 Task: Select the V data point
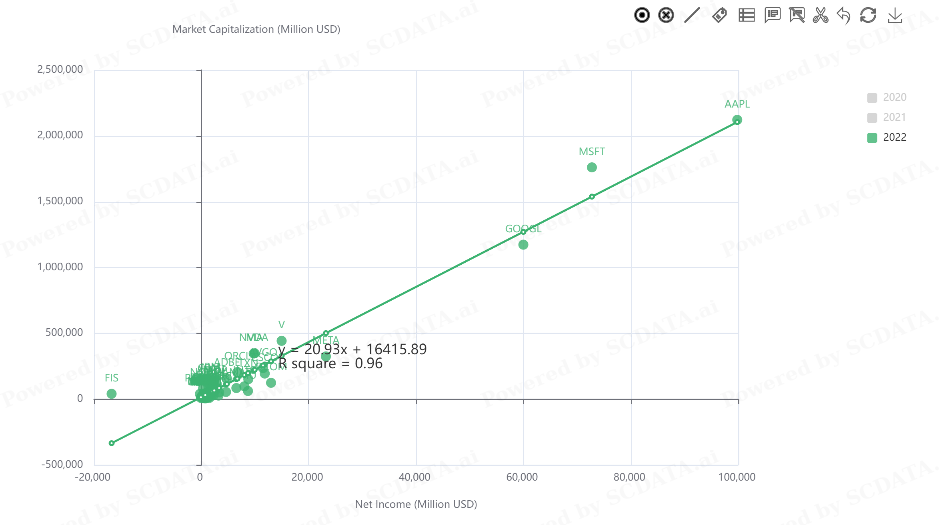[281, 341]
